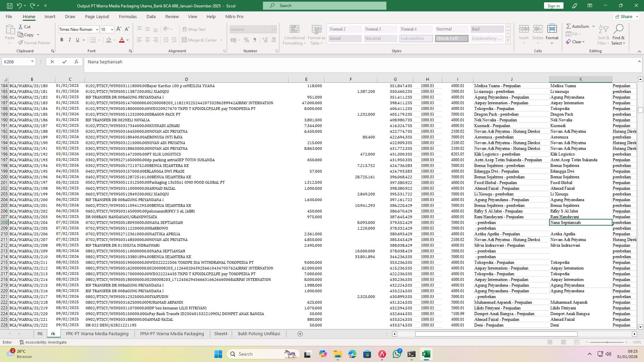Apply Merge & Center to the selection
The height and width of the screenshot is (362, 644).
[x=200, y=40]
